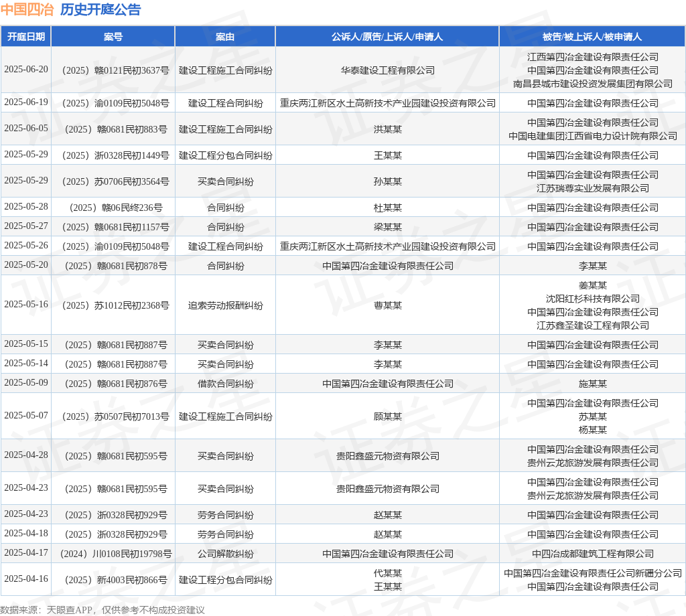Select the 案号 column header
This screenshot has height=616, width=686.
coord(113,37)
